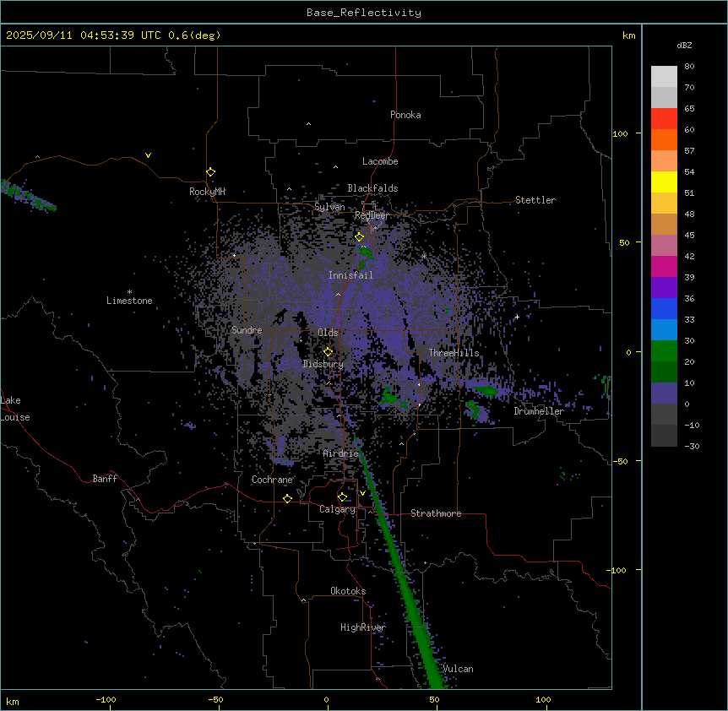Select the yellow diamond marker between Olds and Didsbury
Image resolution: width=728 pixels, height=711 pixels.
[329, 352]
